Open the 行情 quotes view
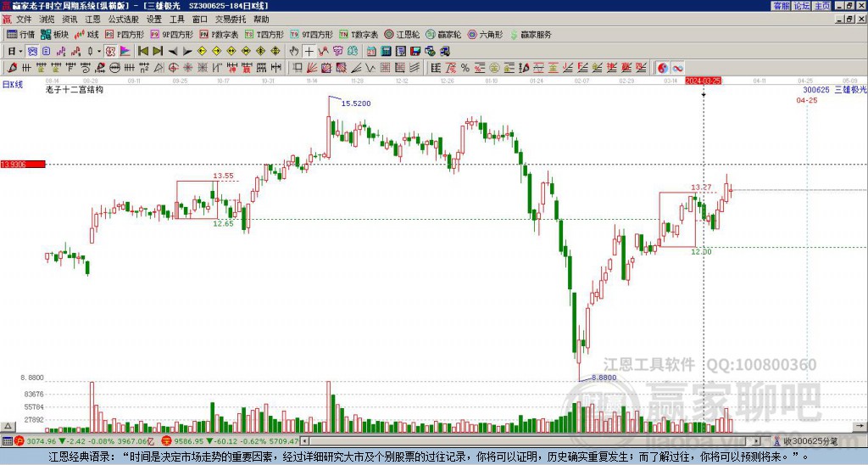 (20, 34)
